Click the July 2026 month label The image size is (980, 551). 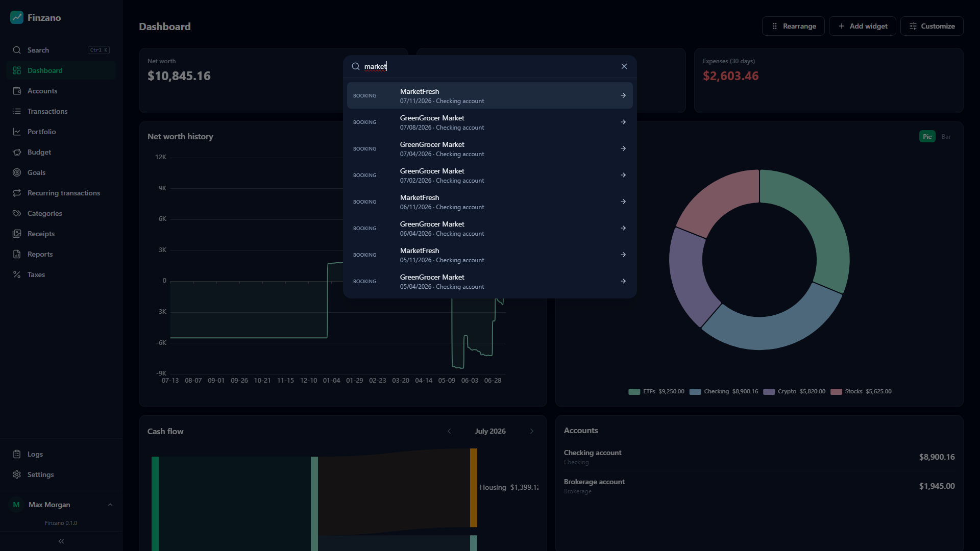490,431
